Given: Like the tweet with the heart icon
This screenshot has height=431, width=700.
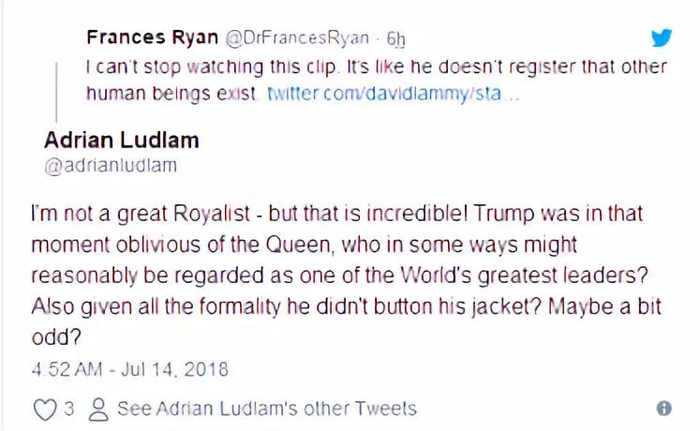Looking at the screenshot, I should coord(45,408).
